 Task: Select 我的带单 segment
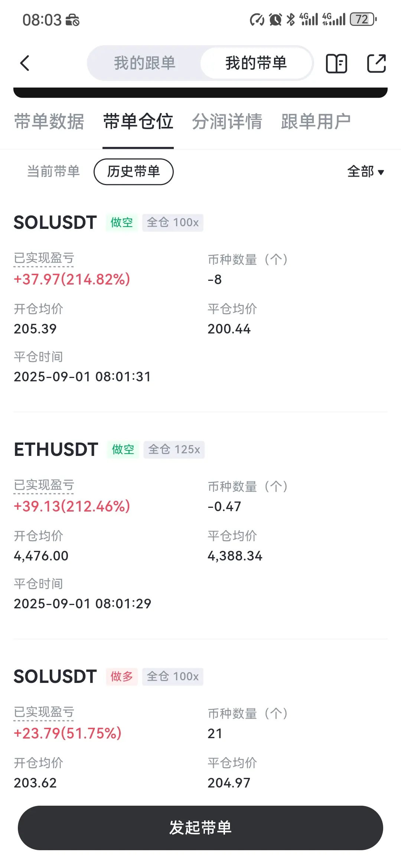click(256, 63)
